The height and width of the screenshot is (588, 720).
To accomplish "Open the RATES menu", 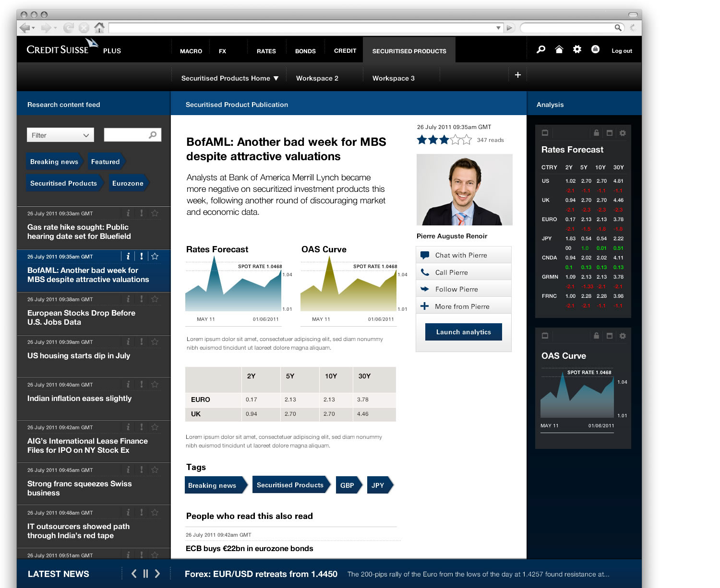I will (x=266, y=51).
